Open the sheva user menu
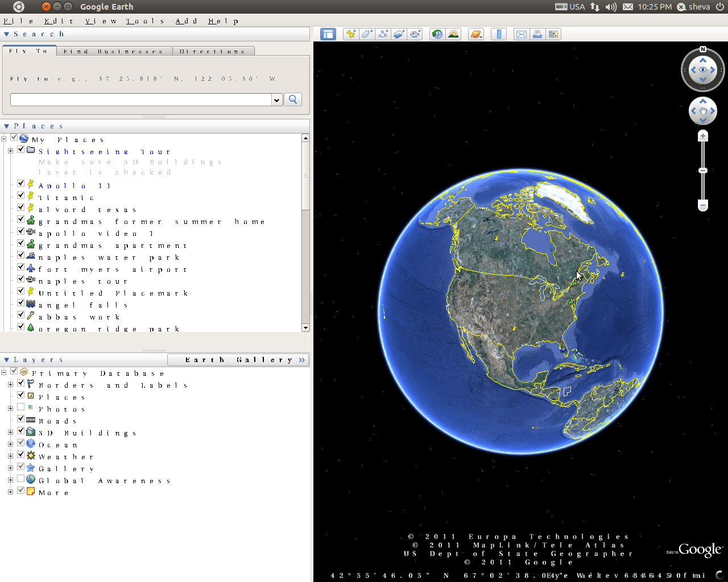728x582 pixels. tap(693, 7)
